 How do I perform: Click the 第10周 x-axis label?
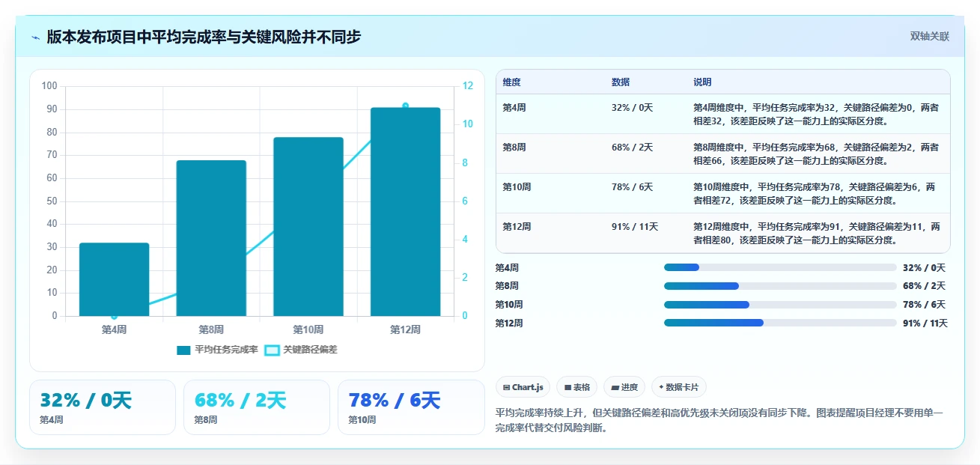pos(308,329)
